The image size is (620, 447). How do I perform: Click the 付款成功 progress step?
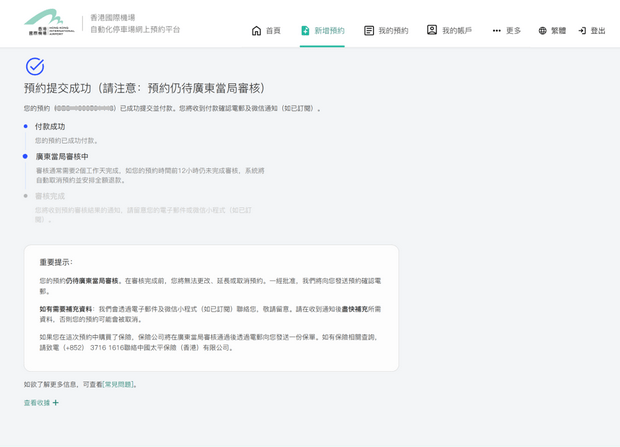click(50, 127)
